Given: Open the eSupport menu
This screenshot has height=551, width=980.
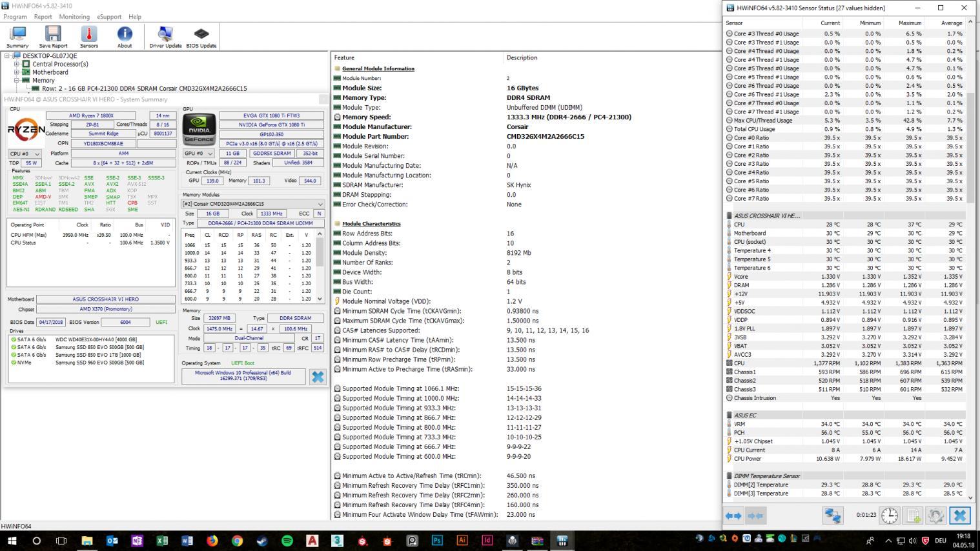Looking at the screenshot, I should (109, 17).
